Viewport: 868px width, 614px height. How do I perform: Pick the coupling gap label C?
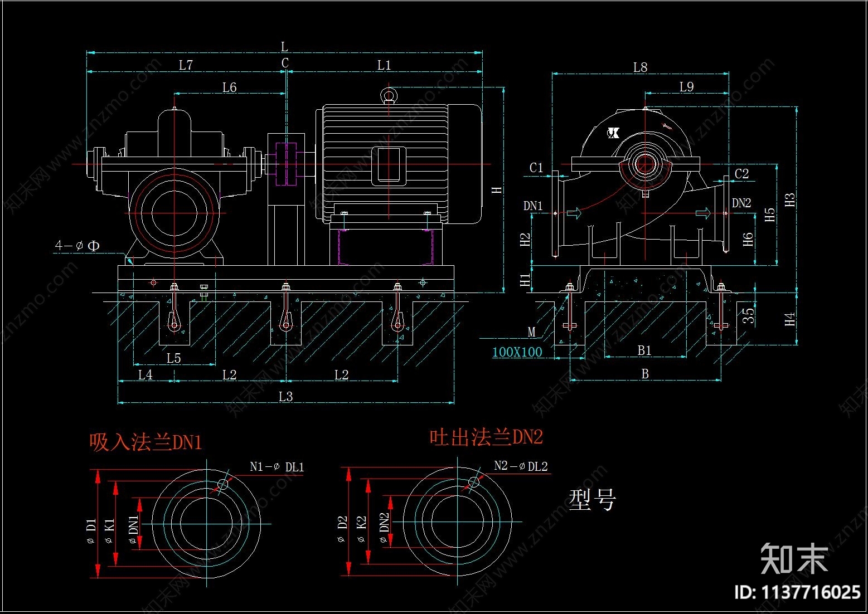tap(285, 63)
